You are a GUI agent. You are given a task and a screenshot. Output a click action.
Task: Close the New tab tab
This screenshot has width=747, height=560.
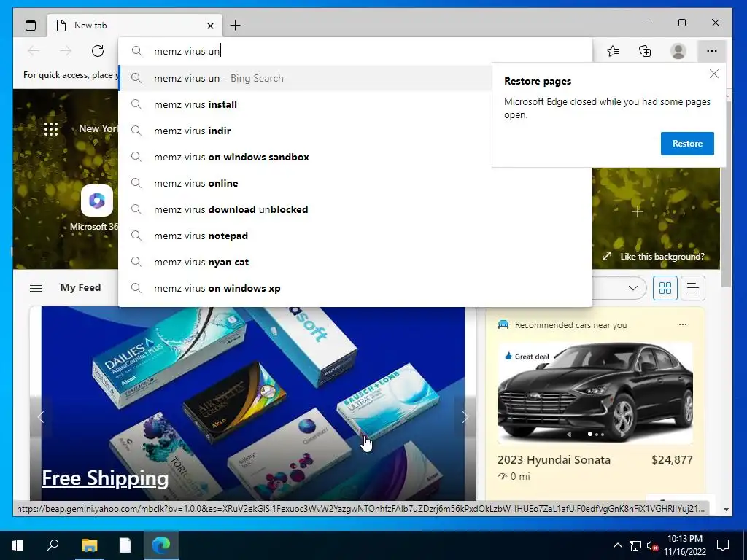coord(210,26)
